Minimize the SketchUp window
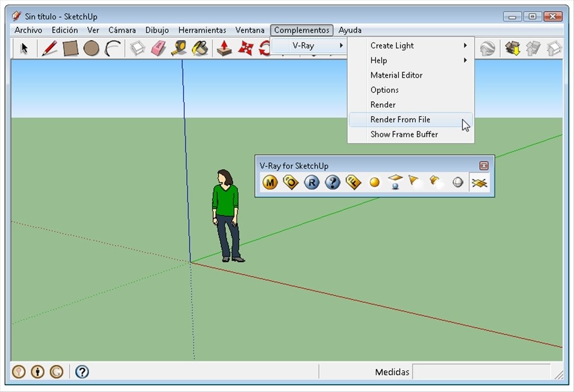 click(x=512, y=16)
